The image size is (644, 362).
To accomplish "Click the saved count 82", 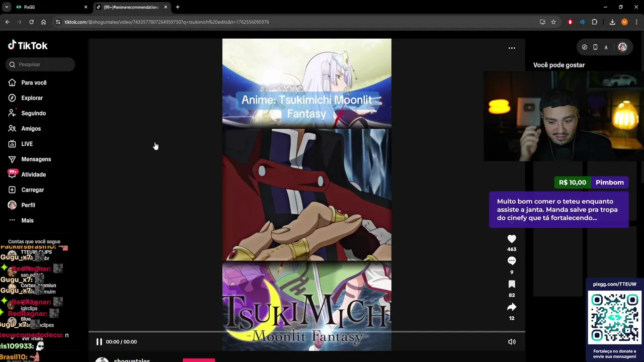I will (512, 295).
